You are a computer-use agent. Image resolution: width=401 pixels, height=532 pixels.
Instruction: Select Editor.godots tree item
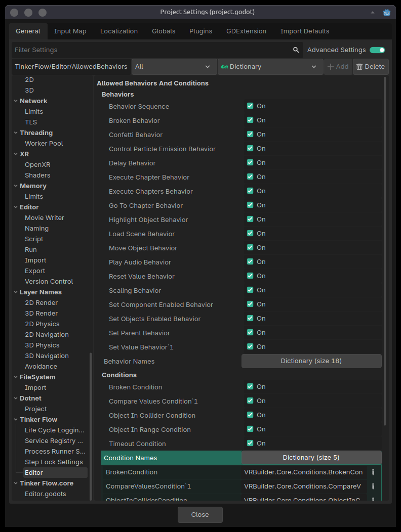point(46,494)
